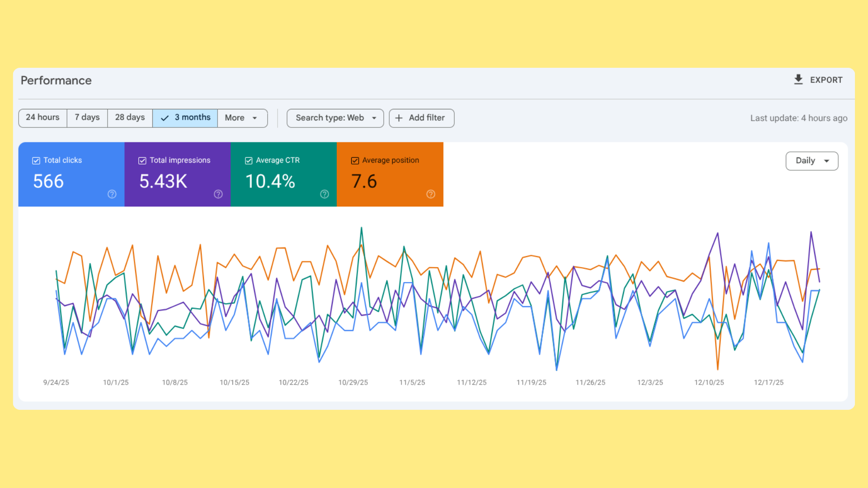
Task: Toggle the Average position checkbox
Action: point(355,161)
